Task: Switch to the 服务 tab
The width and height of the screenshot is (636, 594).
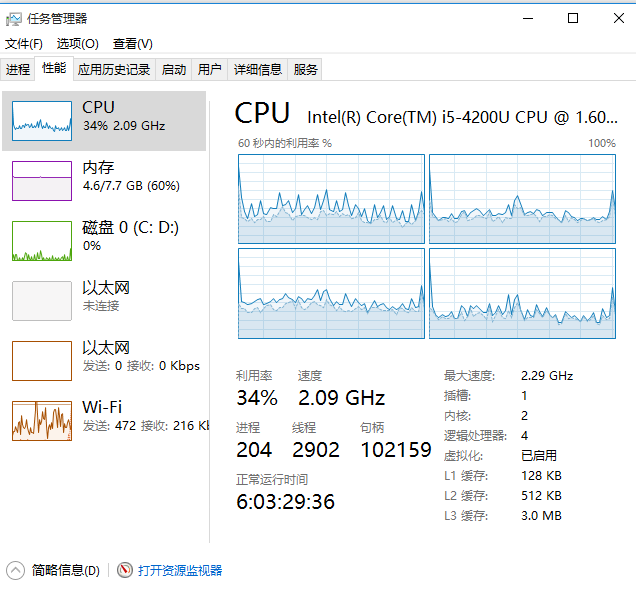Action: [x=306, y=69]
